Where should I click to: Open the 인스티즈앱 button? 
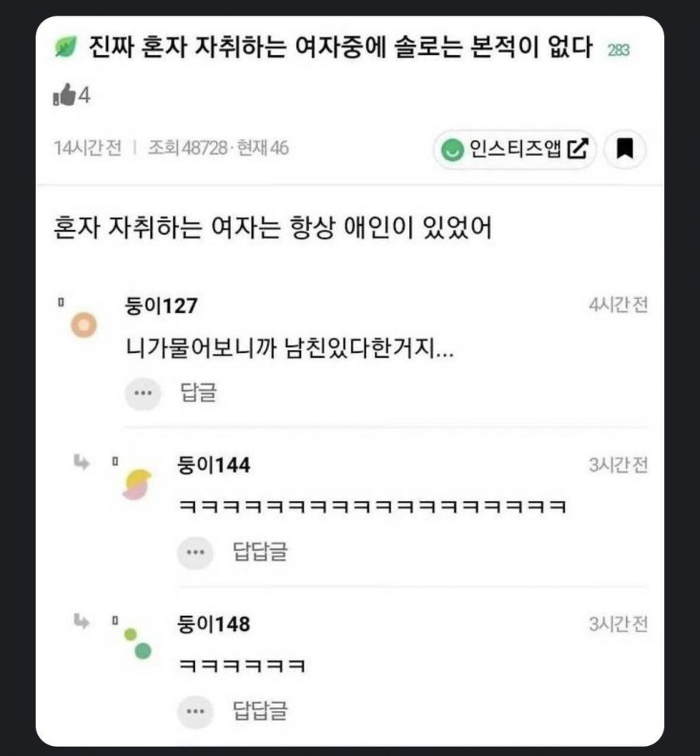pos(514,149)
